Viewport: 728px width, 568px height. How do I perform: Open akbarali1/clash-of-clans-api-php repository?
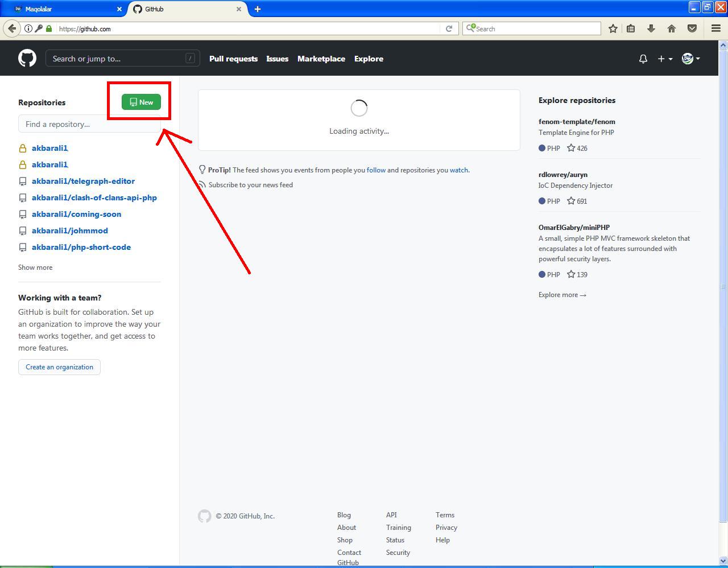94,197
